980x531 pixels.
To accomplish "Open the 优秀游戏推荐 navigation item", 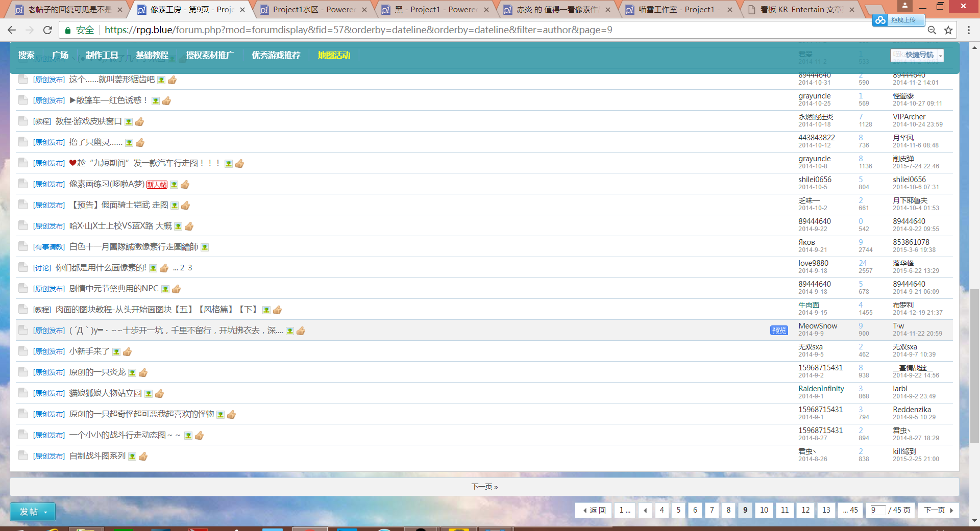I will (x=276, y=55).
